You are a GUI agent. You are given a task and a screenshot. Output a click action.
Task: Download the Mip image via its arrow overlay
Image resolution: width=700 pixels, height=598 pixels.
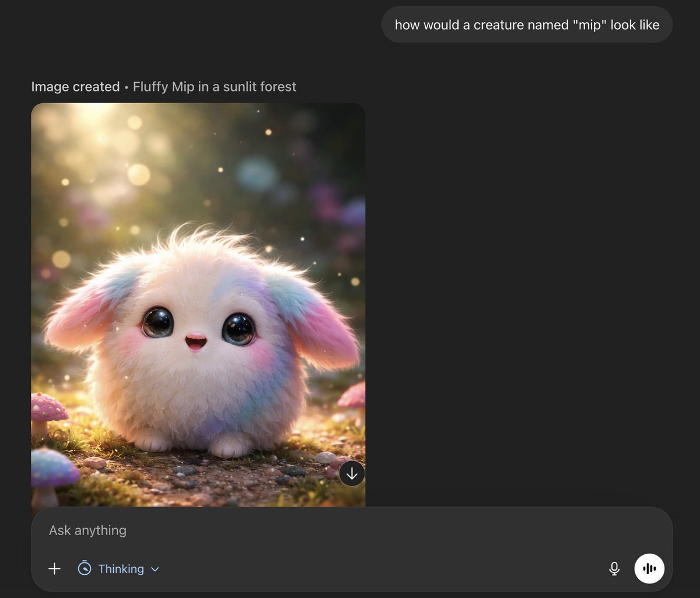352,474
